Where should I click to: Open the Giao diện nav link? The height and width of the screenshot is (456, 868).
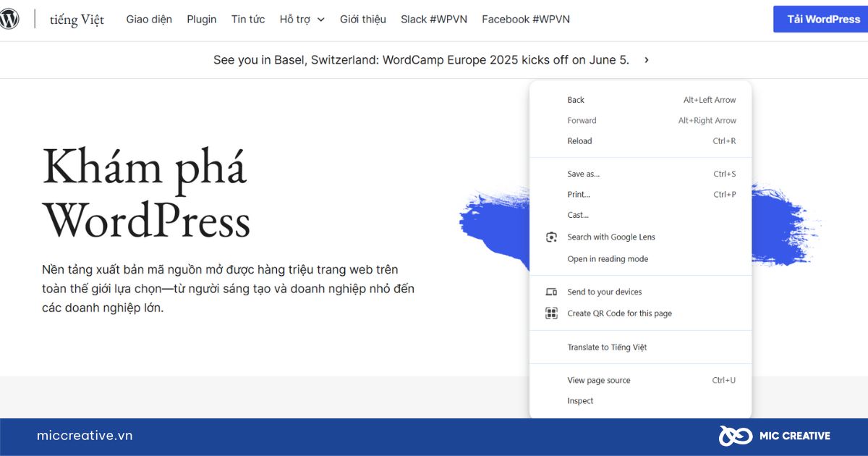click(x=149, y=20)
